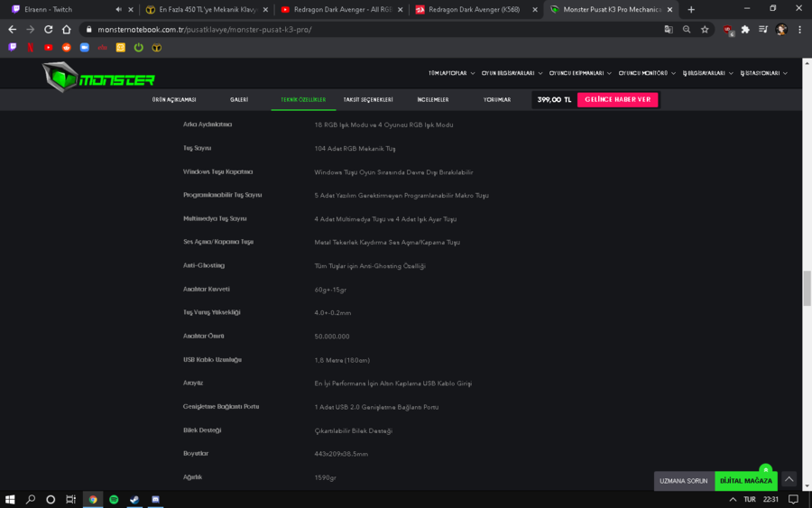Screen dimensions: 812x508
Task: Click the translate page icon
Action: tap(669, 30)
